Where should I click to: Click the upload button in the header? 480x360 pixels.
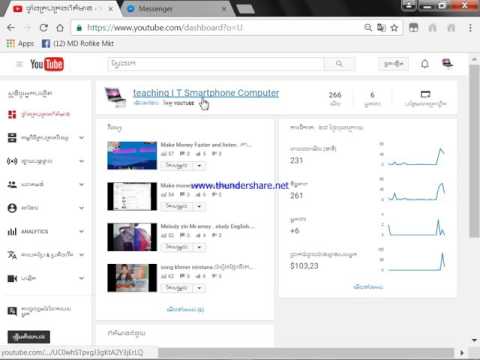coord(393,64)
